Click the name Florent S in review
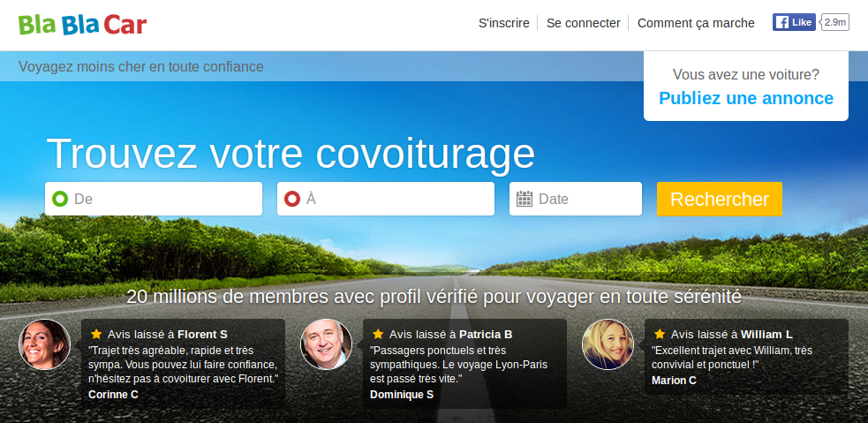The image size is (868, 423). point(202,335)
